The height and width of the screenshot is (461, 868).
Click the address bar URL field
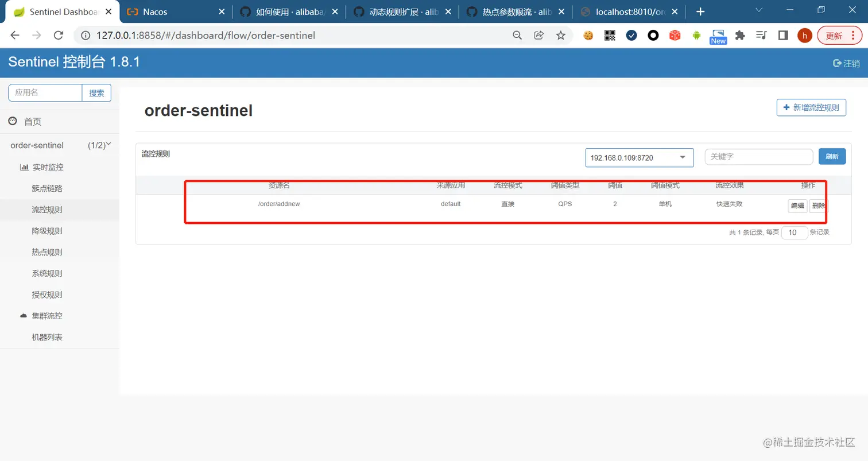299,36
